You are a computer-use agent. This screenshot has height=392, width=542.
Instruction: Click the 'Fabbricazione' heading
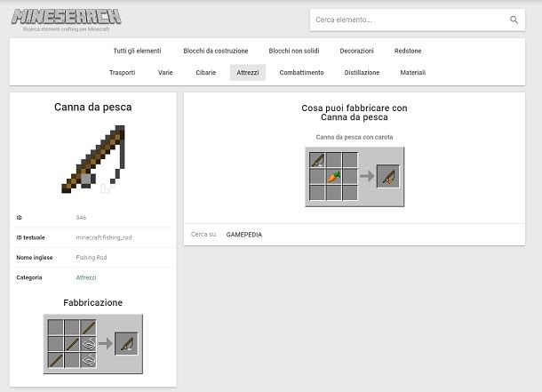(x=93, y=303)
